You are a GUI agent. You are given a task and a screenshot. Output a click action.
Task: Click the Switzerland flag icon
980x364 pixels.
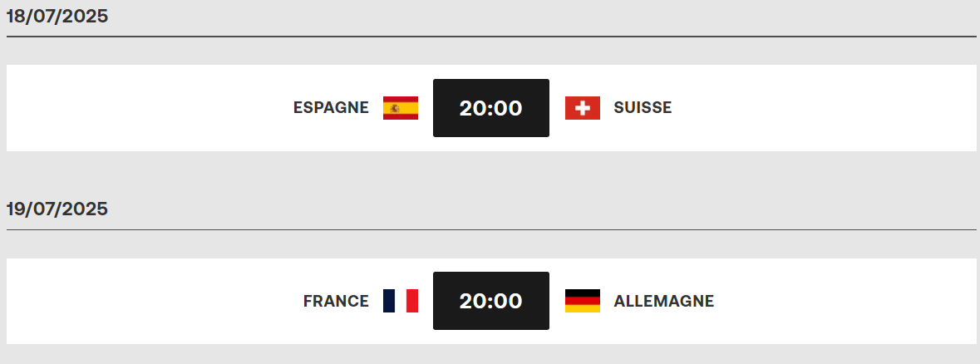[583, 108]
